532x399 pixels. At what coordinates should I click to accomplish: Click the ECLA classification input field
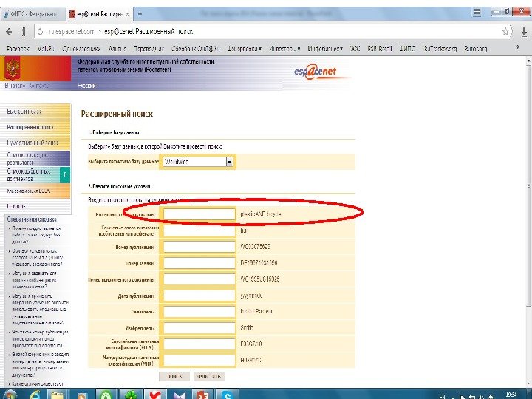199,344
